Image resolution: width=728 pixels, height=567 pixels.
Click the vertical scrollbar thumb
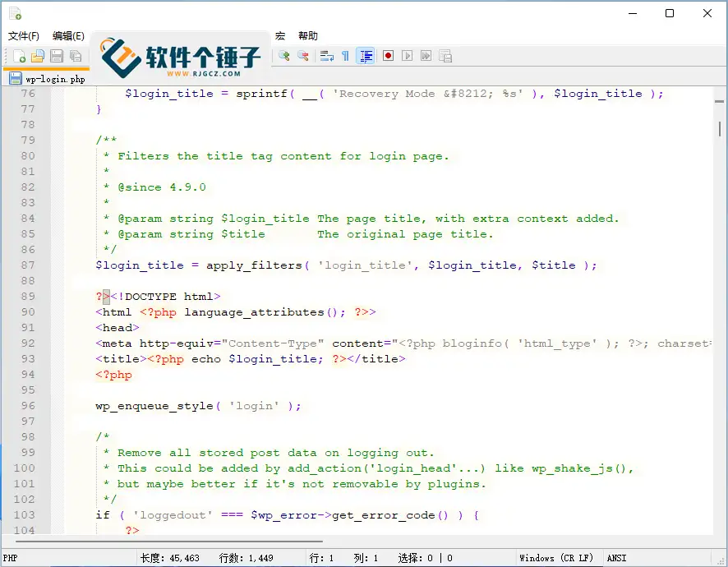[x=719, y=129]
